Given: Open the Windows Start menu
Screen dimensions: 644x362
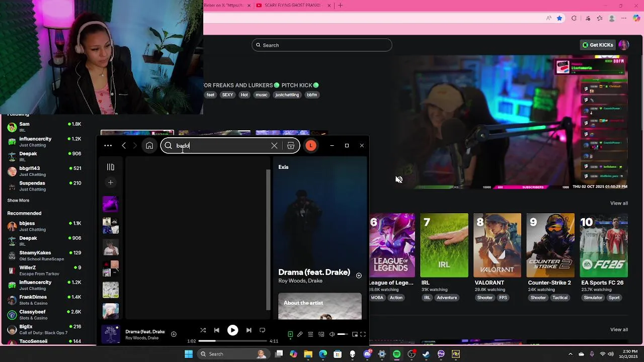Looking at the screenshot, I should point(189,354).
